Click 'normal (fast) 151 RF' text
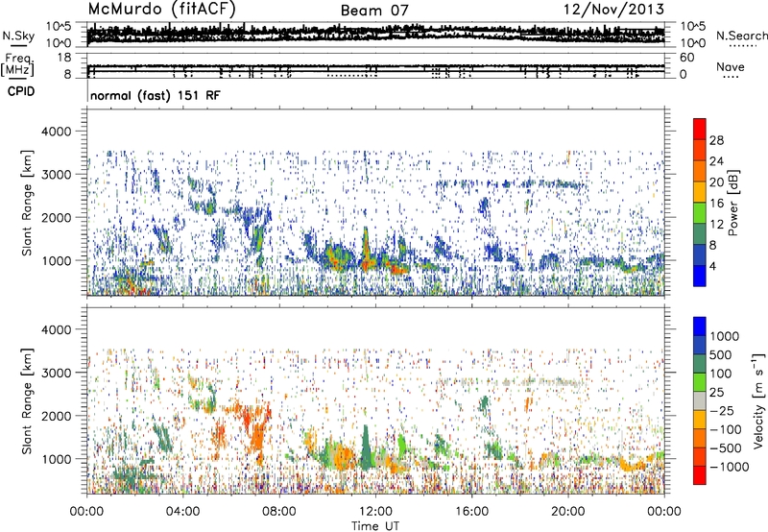The width and height of the screenshot is (768, 532). point(156,95)
